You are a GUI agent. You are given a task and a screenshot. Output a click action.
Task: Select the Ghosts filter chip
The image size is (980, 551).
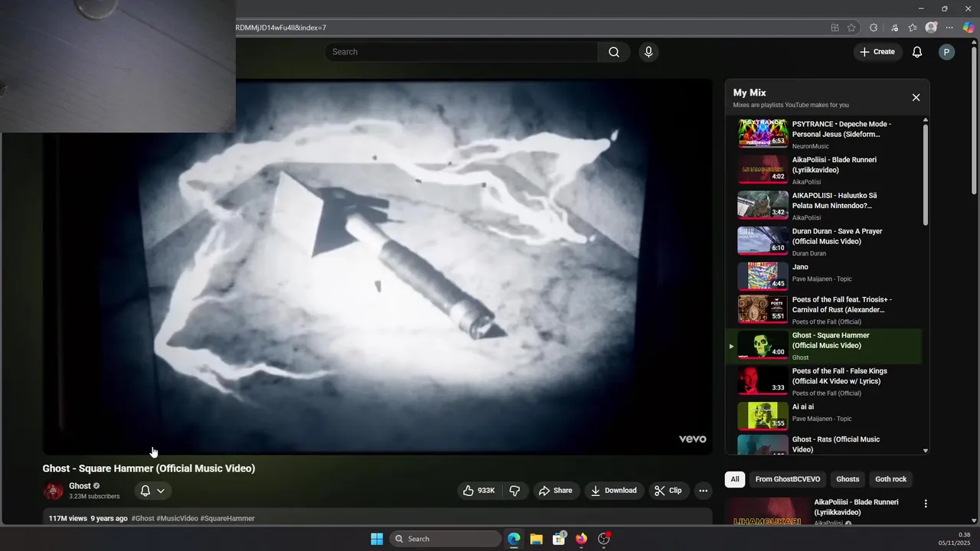(848, 479)
